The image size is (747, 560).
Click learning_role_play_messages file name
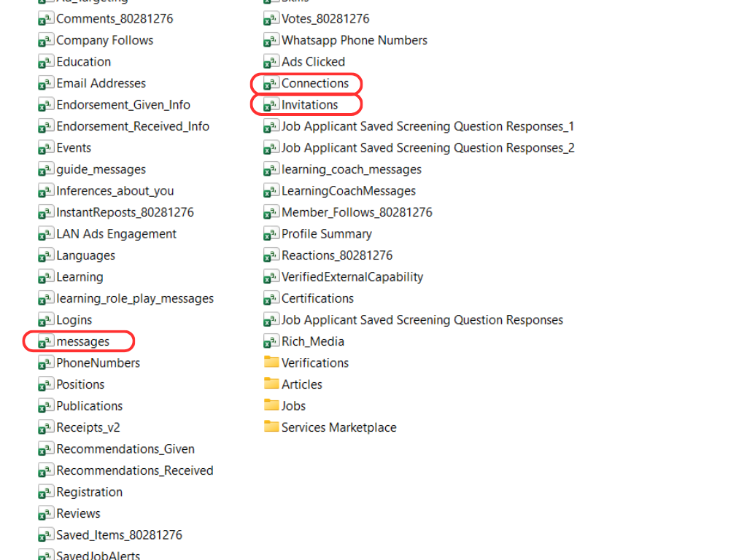click(135, 298)
